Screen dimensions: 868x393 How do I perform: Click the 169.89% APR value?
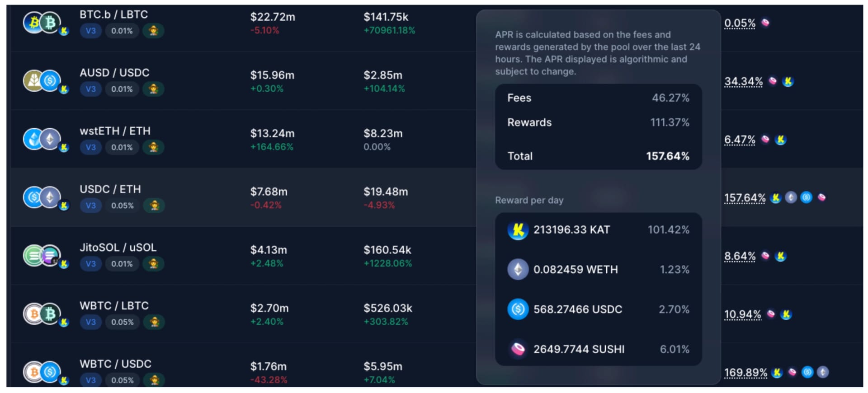click(745, 373)
